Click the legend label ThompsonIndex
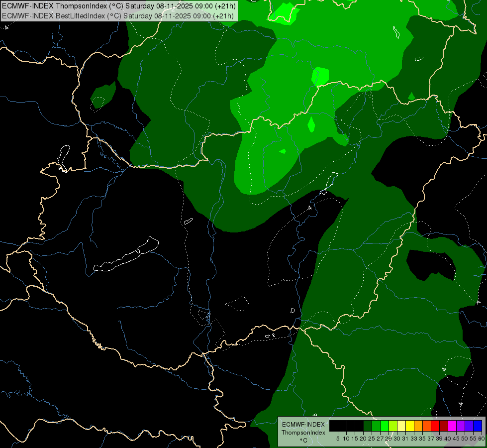Screen dimensions: 487x448 [x=303, y=433]
